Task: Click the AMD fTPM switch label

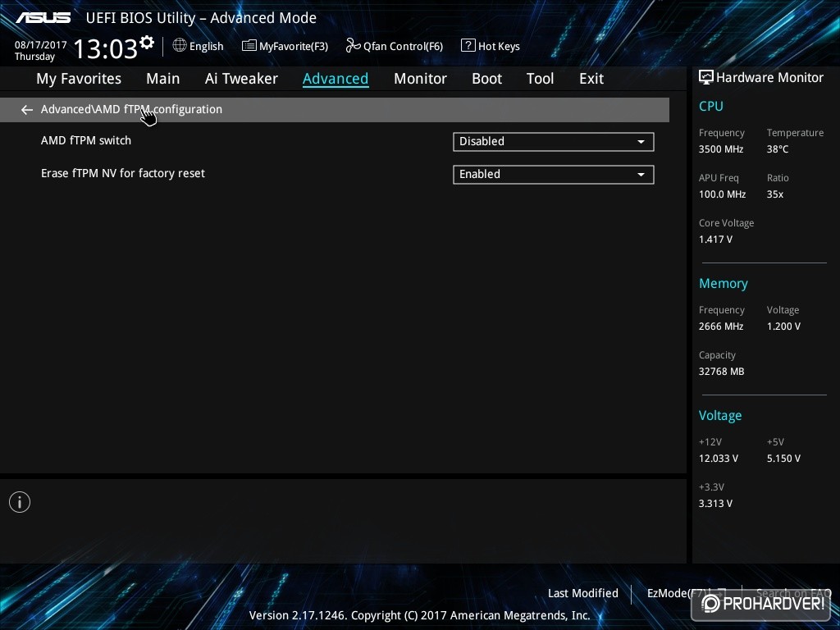Action: tap(85, 140)
